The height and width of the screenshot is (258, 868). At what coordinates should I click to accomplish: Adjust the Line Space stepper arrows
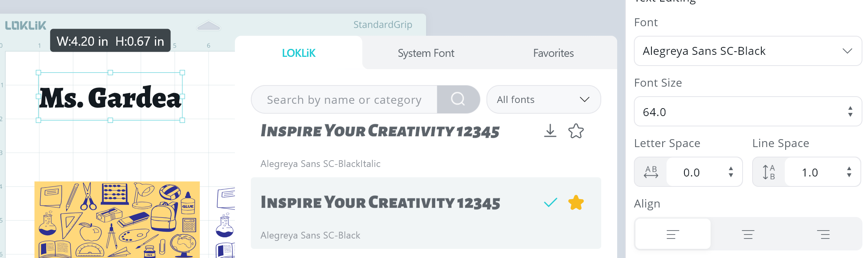pyautogui.click(x=849, y=172)
